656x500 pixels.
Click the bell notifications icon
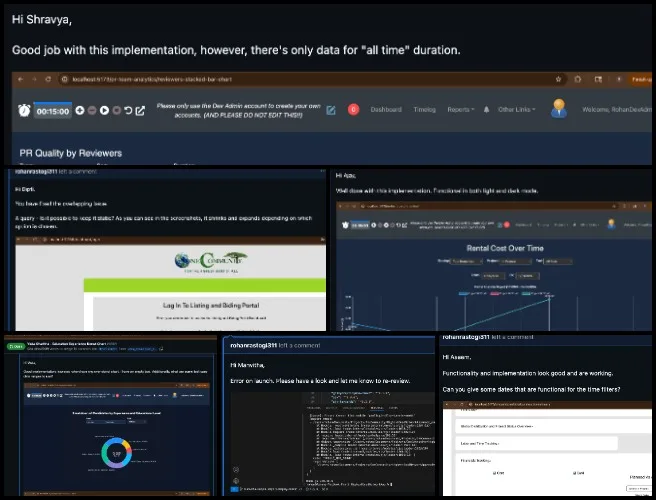[x=484, y=109]
